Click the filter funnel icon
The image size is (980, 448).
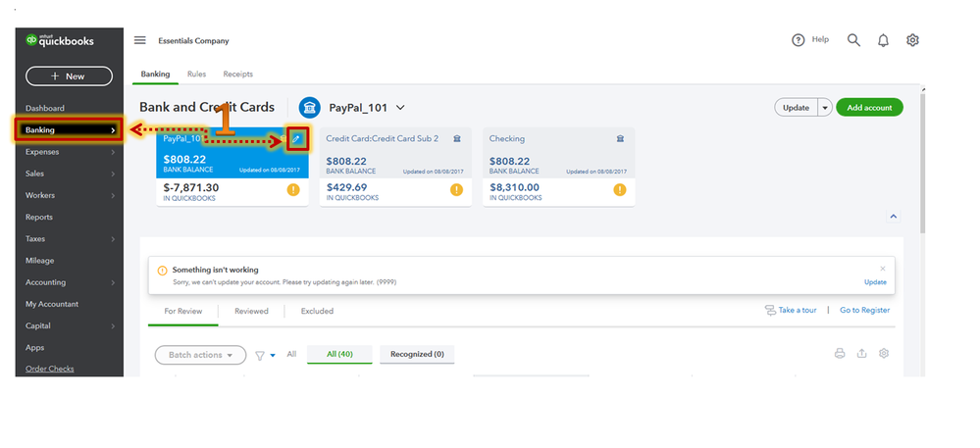click(260, 355)
